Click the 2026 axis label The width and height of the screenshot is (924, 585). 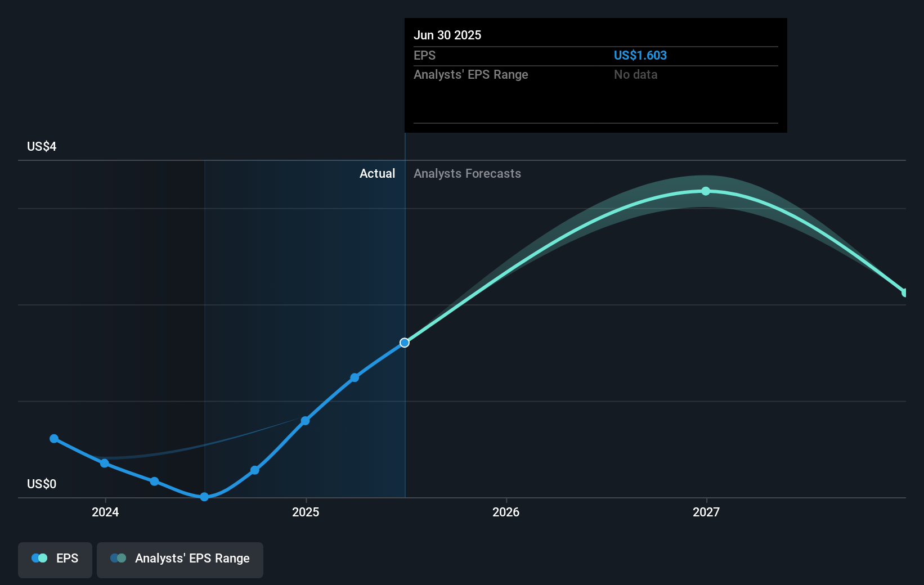click(x=506, y=512)
